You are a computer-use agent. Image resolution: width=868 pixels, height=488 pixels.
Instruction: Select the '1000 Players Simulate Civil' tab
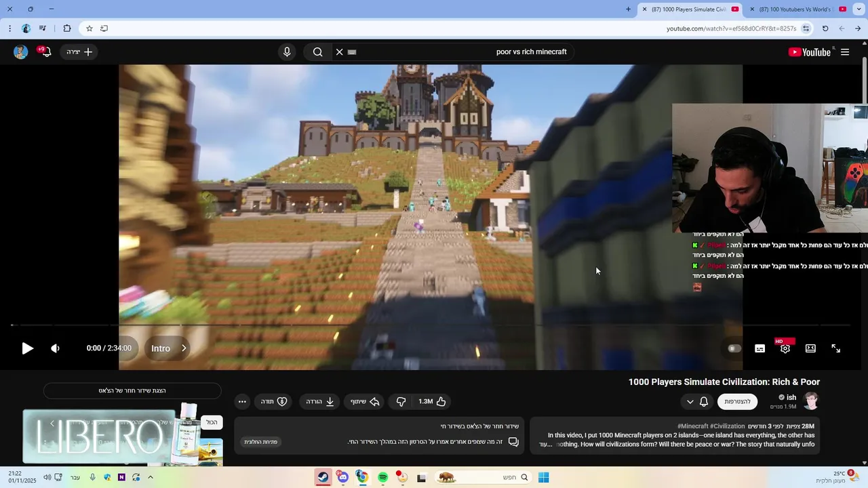coord(690,9)
